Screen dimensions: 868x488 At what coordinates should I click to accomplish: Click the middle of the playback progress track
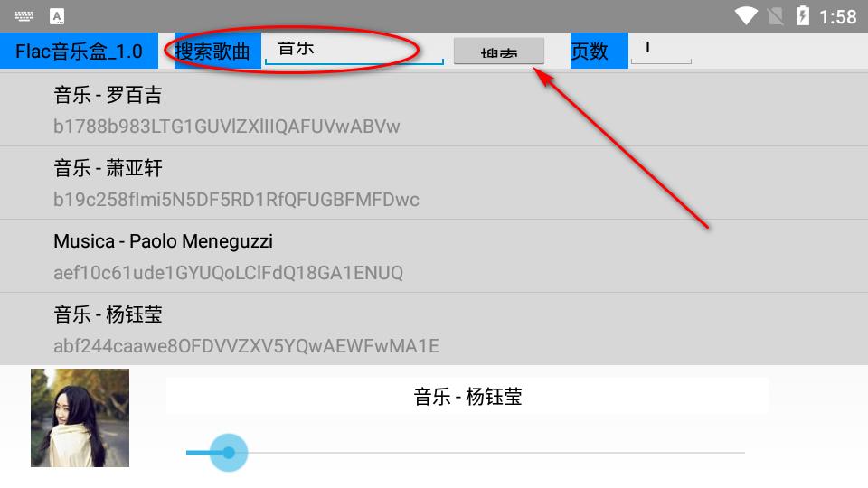point(466,453)
